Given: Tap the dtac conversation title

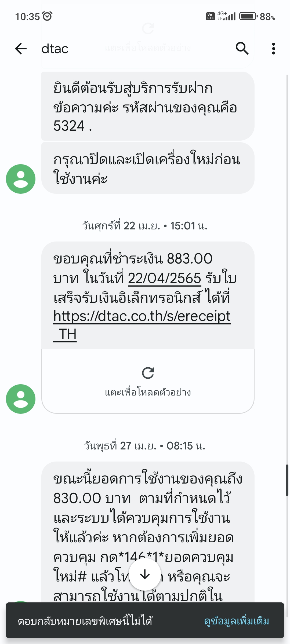Looking at the screenshot, I should point(55,49).
